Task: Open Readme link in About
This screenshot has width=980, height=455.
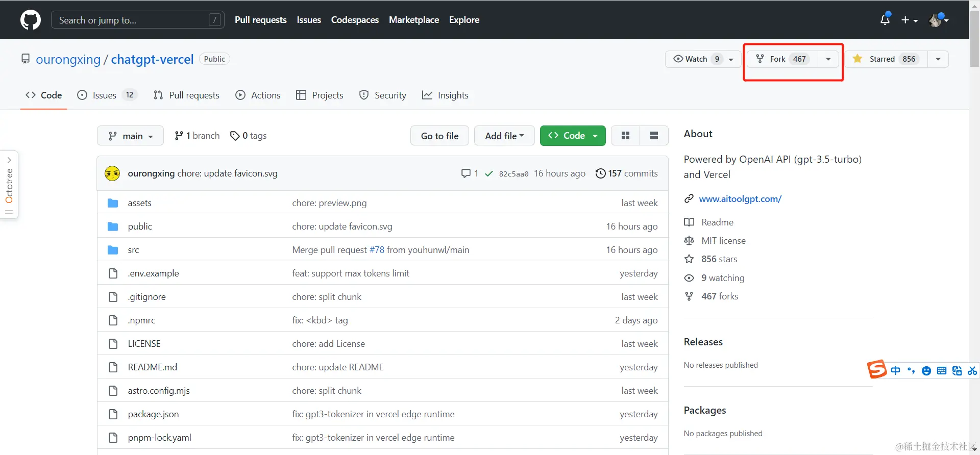Action: coord(709,222)
